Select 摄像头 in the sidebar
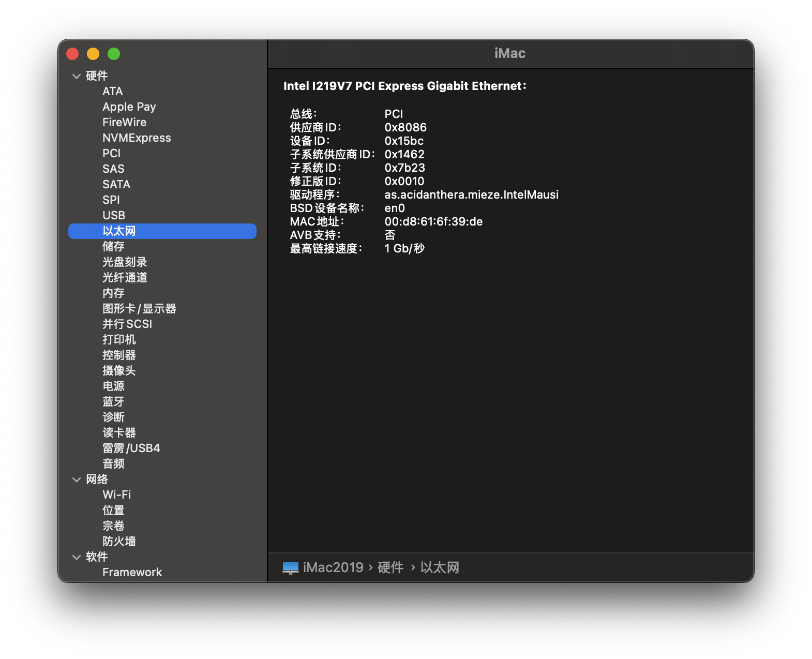Image resolution: width=812 pixels, height=659 pixels. pyautogui.click(x=162, y=371)
